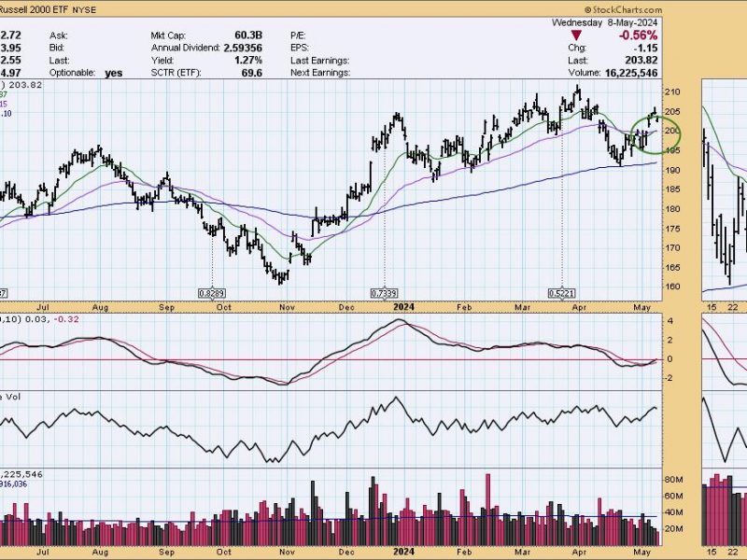Image resolution: width=747 pixels, height=560 pixels.
Task: Click the "160" price axis label
Action: pos(673,287)
